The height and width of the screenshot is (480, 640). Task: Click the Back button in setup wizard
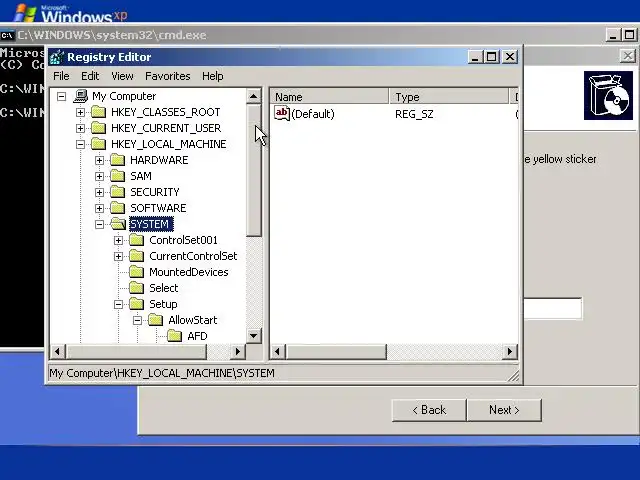[429, 410]
